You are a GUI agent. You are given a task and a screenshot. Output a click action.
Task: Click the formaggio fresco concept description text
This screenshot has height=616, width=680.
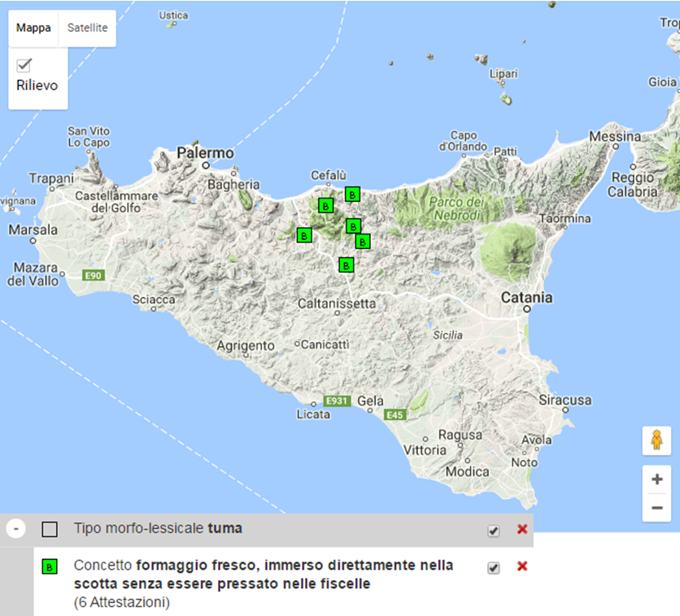tap(264, 574)
